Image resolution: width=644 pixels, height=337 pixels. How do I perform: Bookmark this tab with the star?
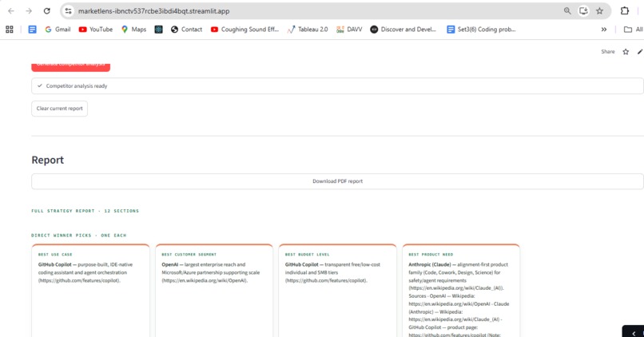pyautogui.click(x=599, y=11)
